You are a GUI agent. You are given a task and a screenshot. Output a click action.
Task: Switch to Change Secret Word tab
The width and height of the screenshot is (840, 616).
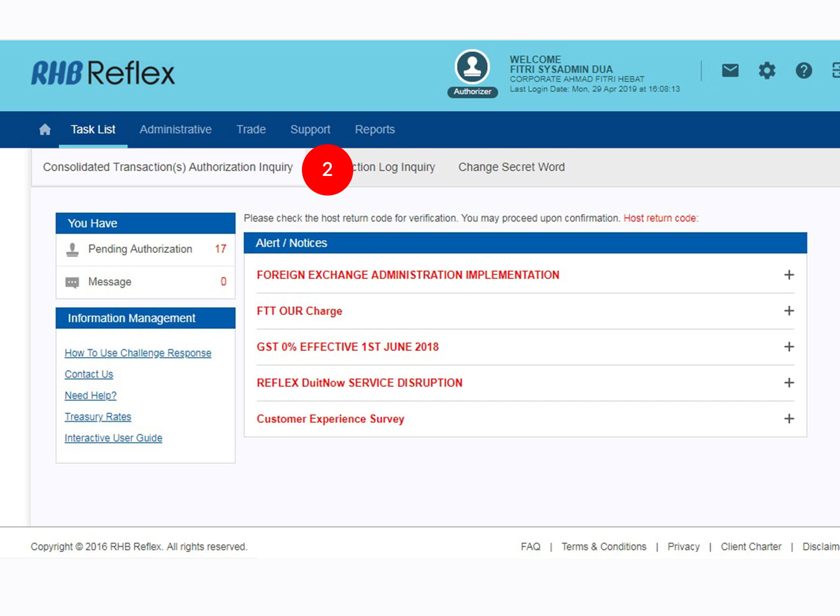(511, 167)
